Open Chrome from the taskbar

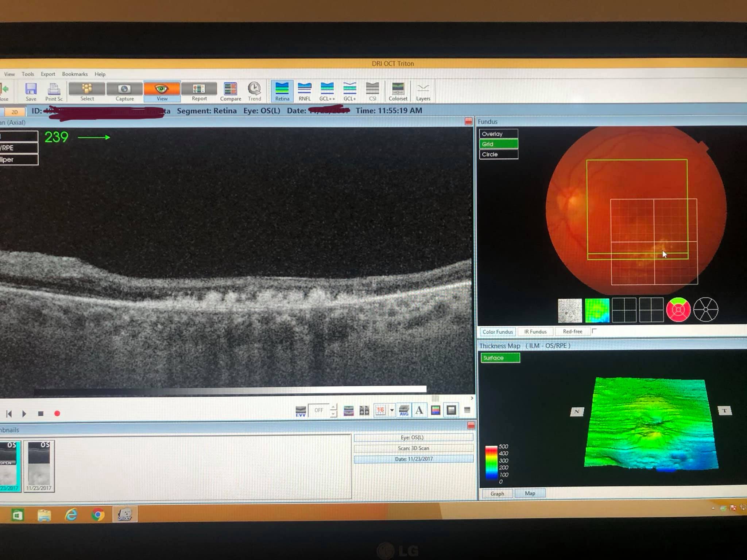[x=98, y=514]
